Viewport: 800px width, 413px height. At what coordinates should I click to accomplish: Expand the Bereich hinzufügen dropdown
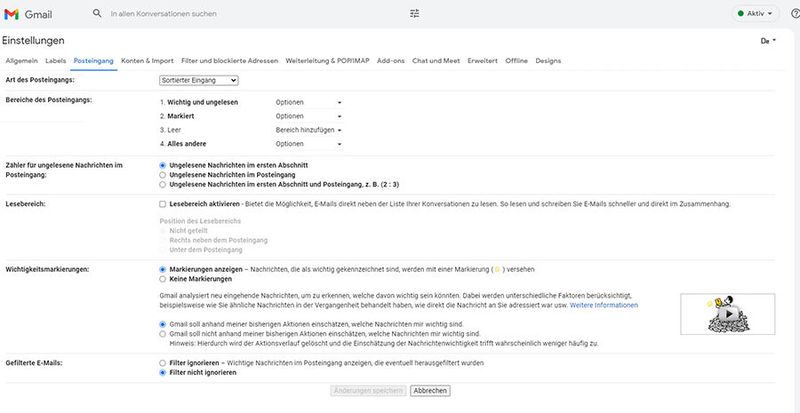309,130
